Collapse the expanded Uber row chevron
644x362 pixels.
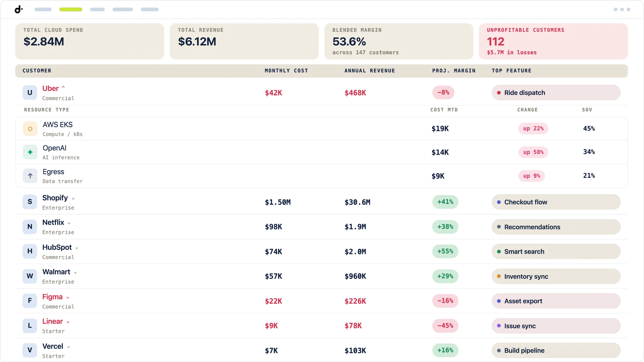(64, 87)
